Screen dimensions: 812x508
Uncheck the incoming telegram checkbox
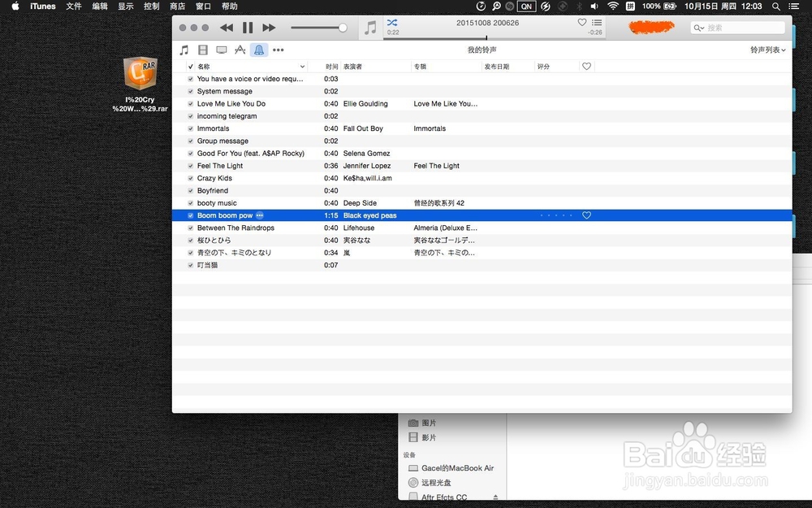point(191,116)
